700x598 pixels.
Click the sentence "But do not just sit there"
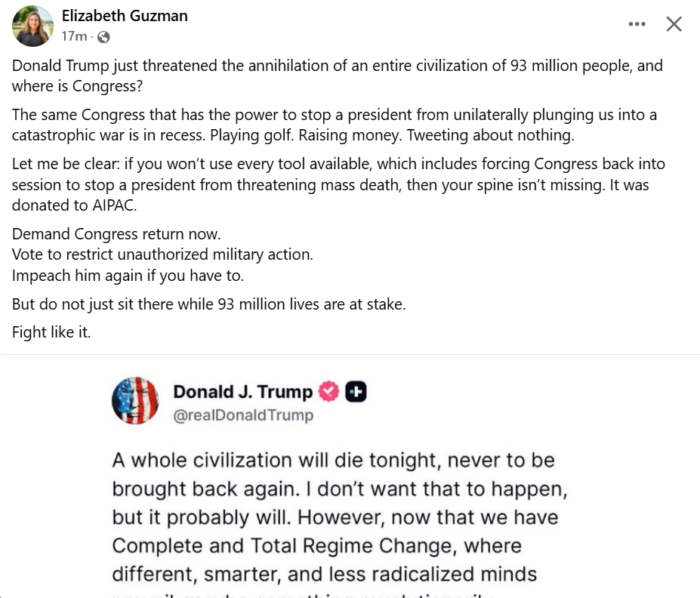(x=208, y=304)
